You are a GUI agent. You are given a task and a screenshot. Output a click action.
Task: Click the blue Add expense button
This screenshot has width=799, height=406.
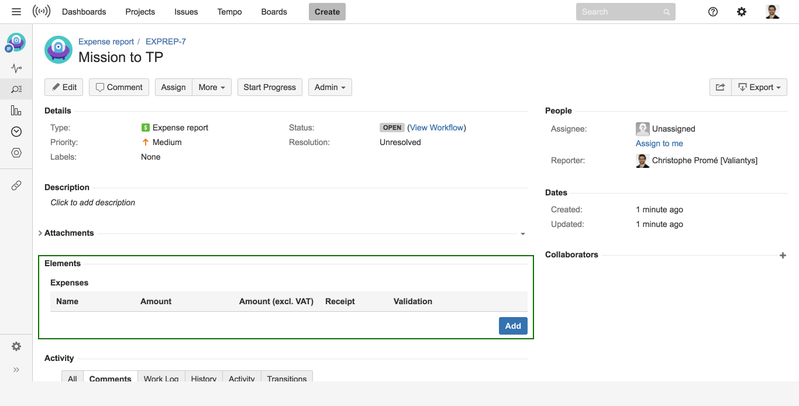point(513,326)
